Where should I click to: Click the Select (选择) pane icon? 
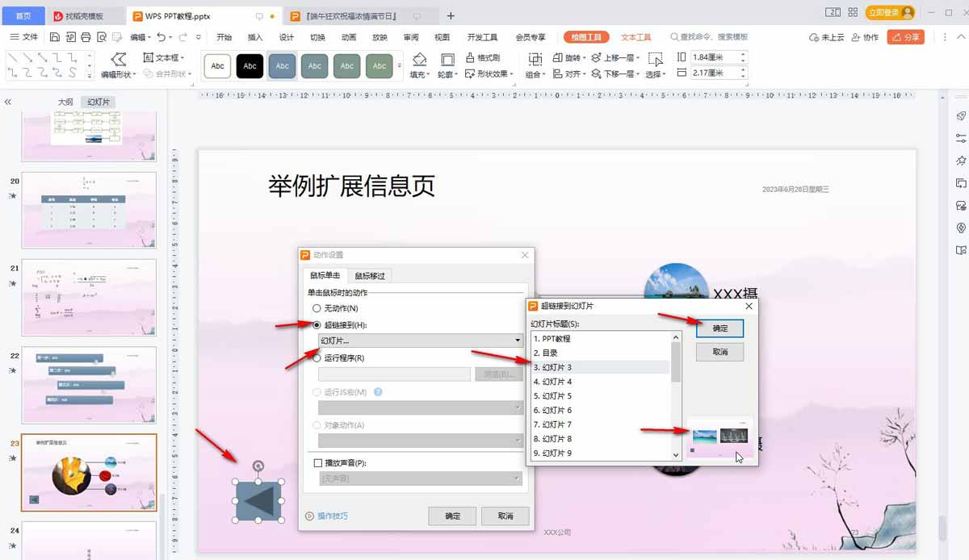tap(655, 60)
